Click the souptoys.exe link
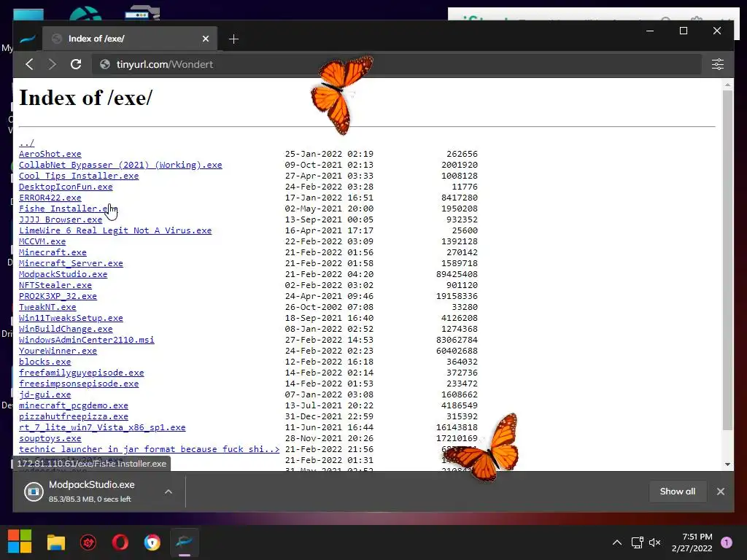 [x=50, y=438]
